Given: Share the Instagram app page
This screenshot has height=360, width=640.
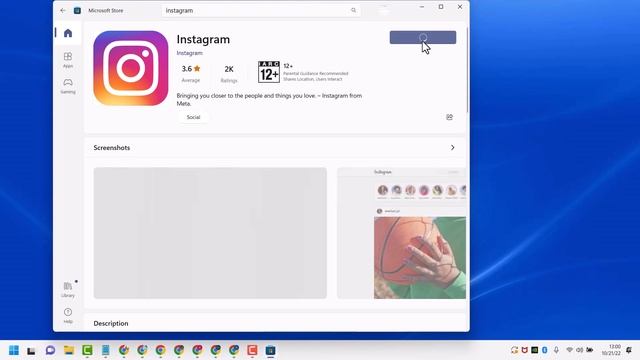Looking at the screenshot, I should click(449, 117).
